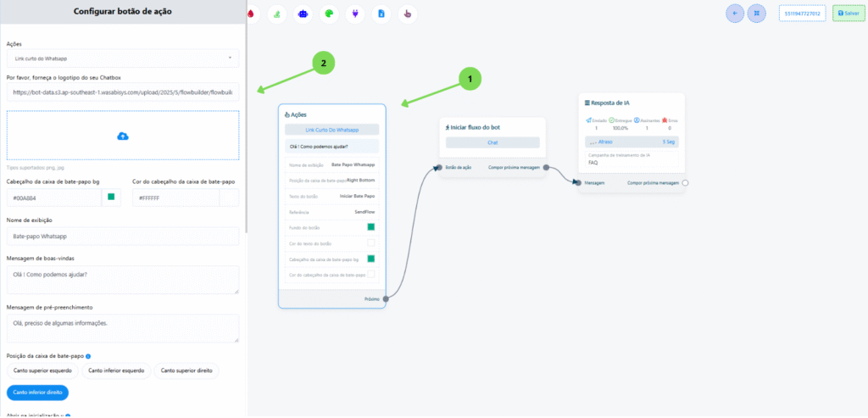
Task: Open the white header text color swatch
Action: 229,198
